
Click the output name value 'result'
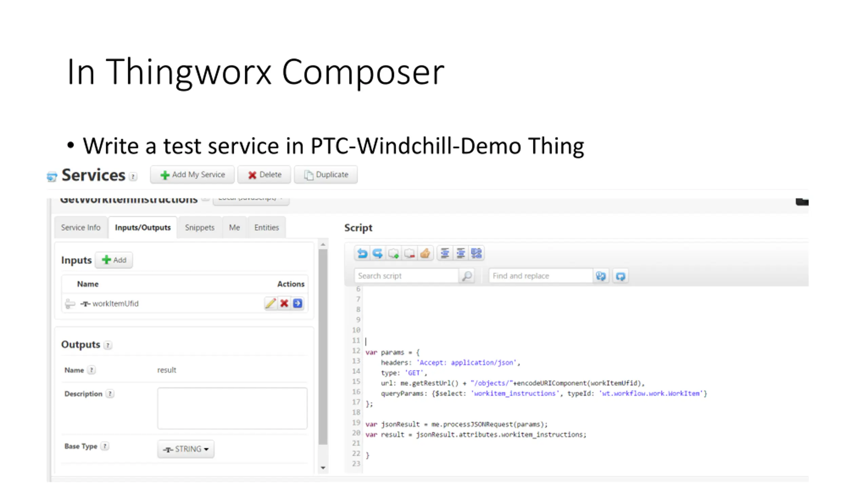(166, 370)
